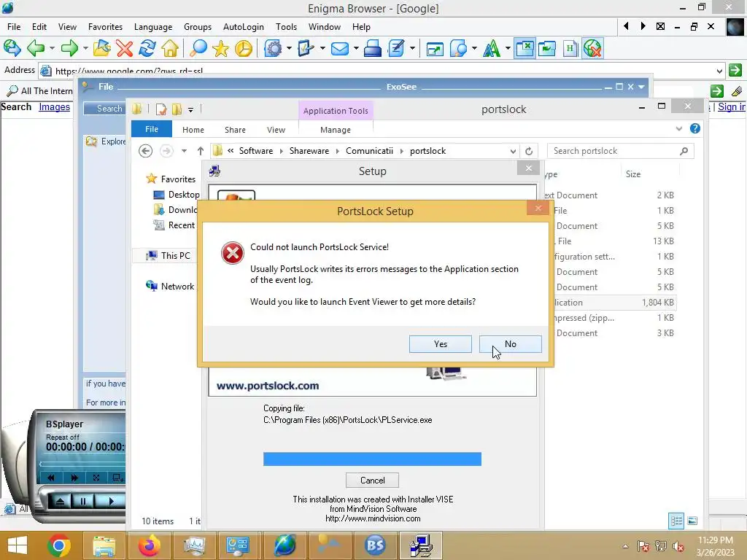
Task: Click BSplayer rewind button
Action: (52, 478)
